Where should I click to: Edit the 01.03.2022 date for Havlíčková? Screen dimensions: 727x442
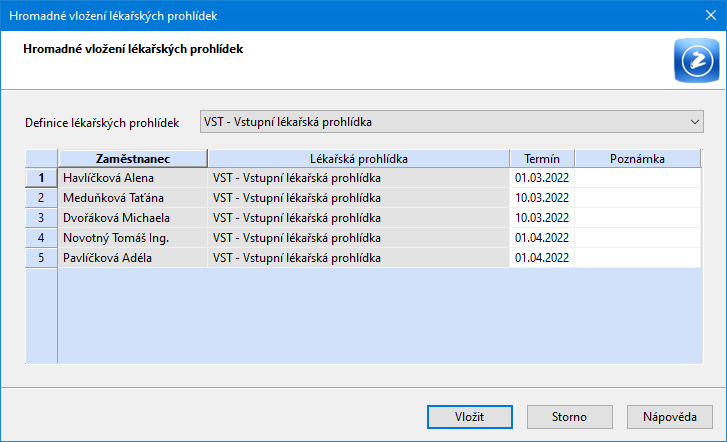point(542,178)
